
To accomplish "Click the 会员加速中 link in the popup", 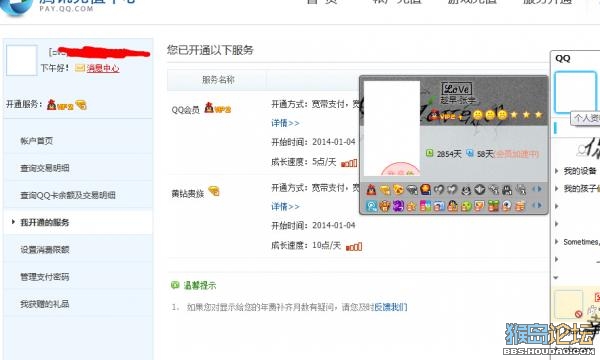I will pos(517,154).
